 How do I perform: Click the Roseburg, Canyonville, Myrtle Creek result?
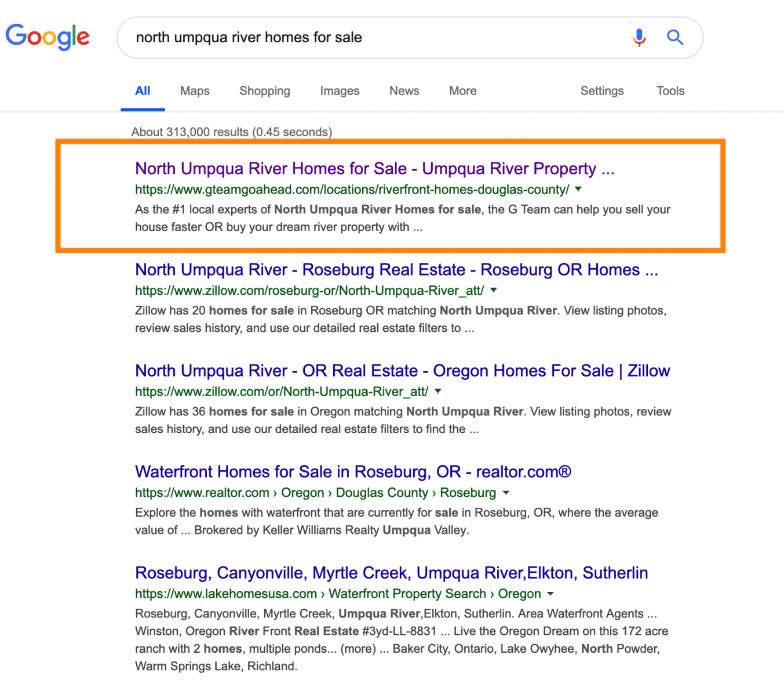tap(391, 573)
